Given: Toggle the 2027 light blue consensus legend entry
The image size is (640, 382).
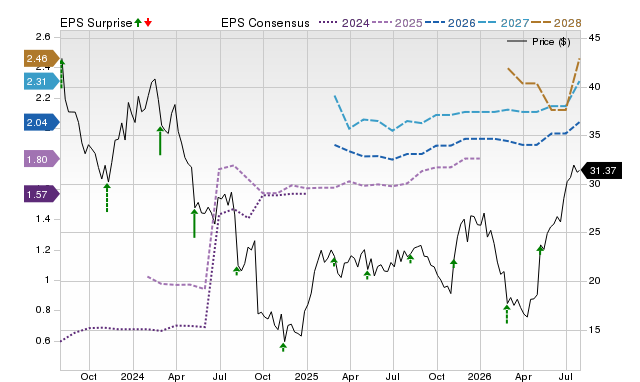Looking at the screenshot, I should [503, 23].
